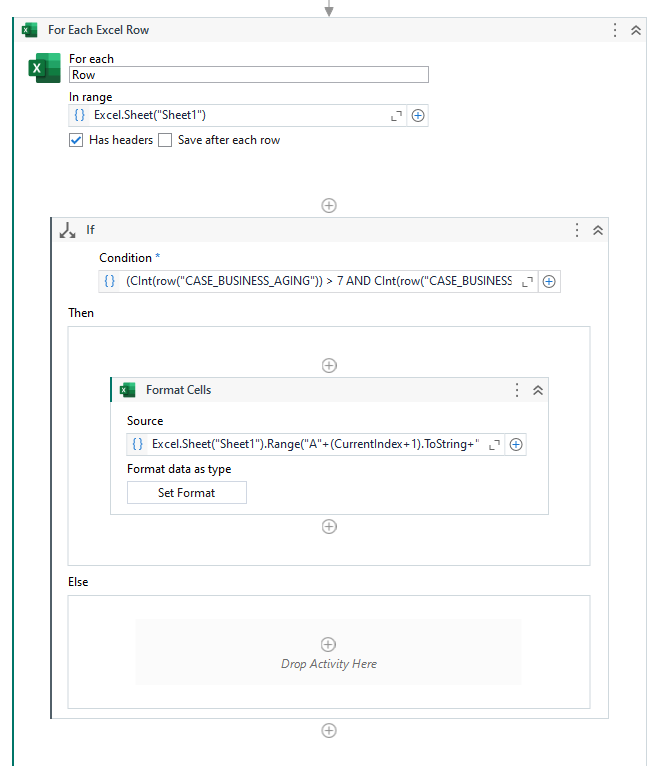Expand the Source expression editor
The height and width of the screenshot is (766, 657).
click(x=494, y=445)
